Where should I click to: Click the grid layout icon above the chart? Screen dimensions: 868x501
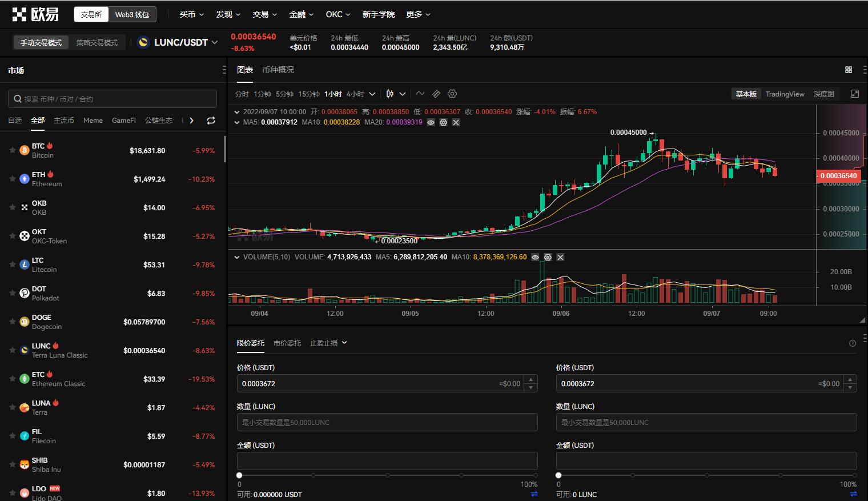click(x=849, y=69)
